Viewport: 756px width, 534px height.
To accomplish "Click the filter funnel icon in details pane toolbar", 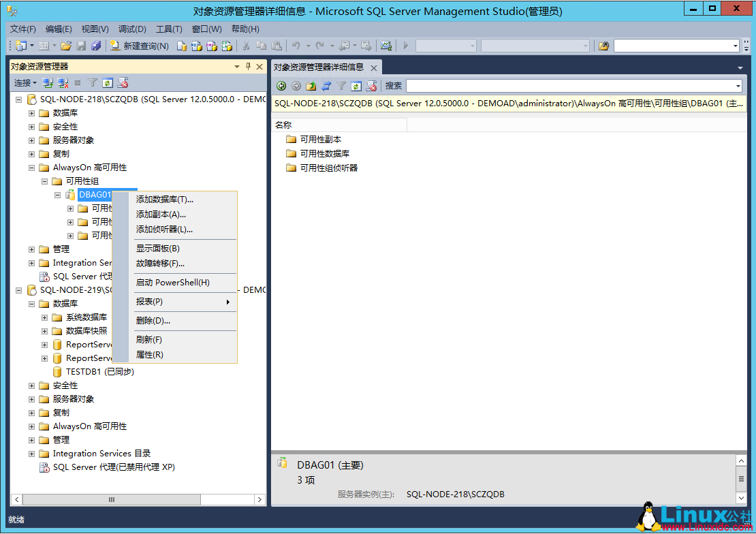I will pos(341,85).
